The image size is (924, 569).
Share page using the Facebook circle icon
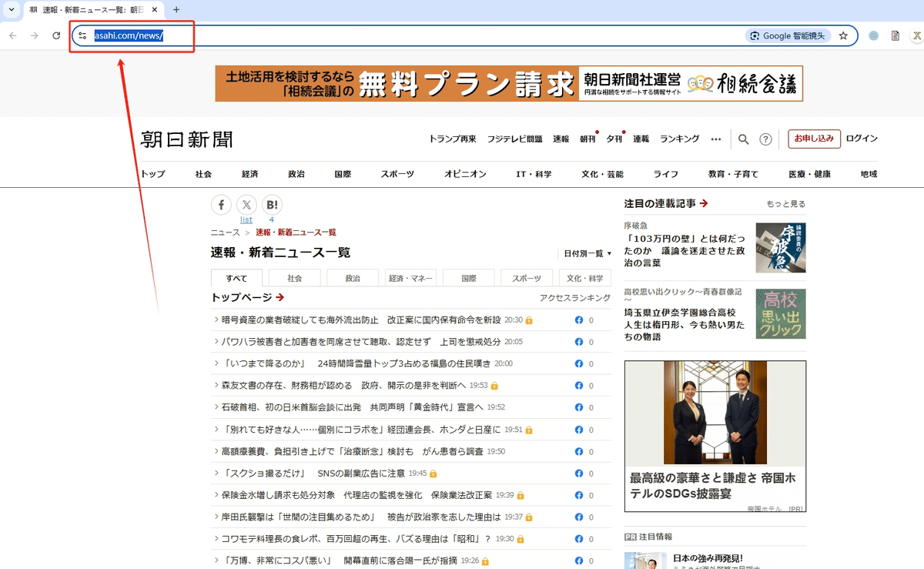pos(221,204)
